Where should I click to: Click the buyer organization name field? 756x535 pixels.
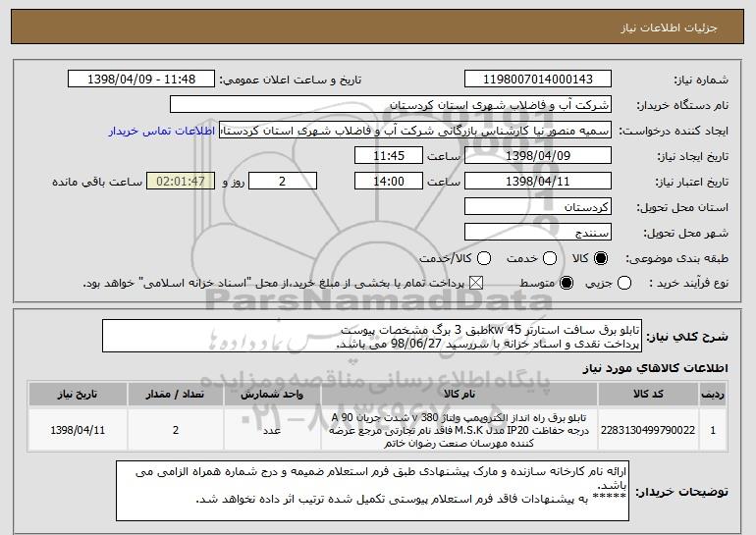[x=391, y=105]
